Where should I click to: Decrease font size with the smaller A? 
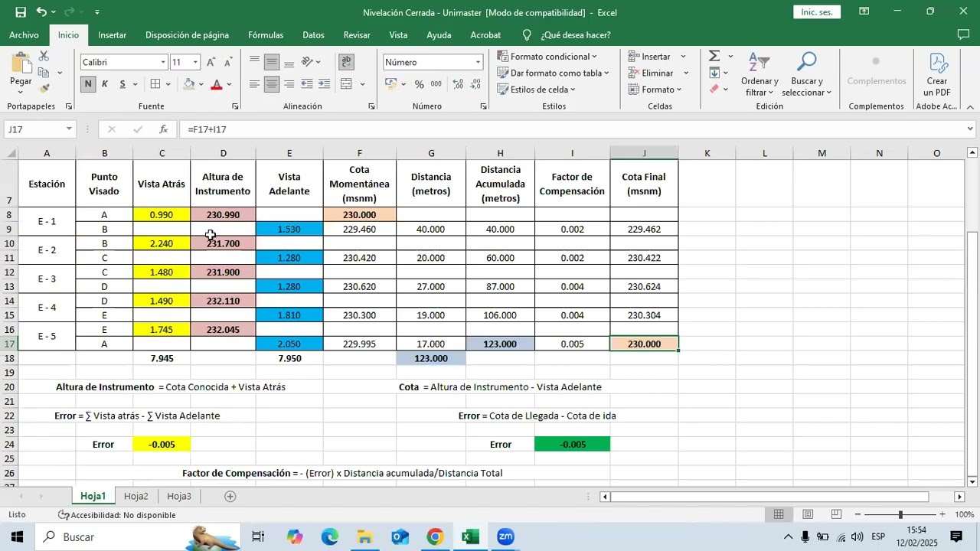tap(227, 62)
